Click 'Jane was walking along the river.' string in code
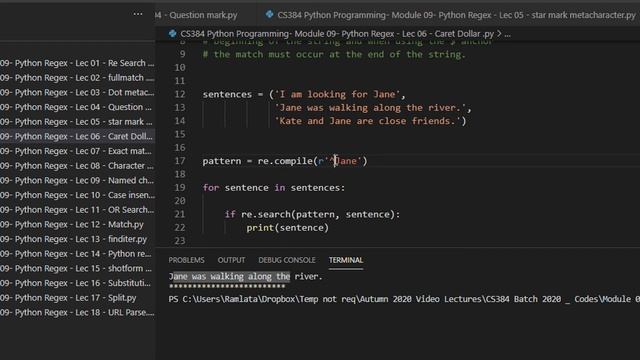This screenshot has width=640, height=360. tap(371, 108)
